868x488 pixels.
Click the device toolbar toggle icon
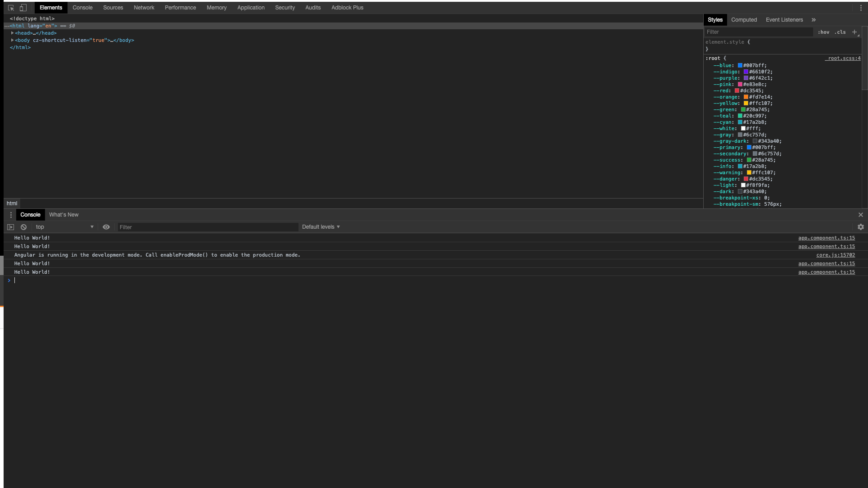(x=23, y=7)
